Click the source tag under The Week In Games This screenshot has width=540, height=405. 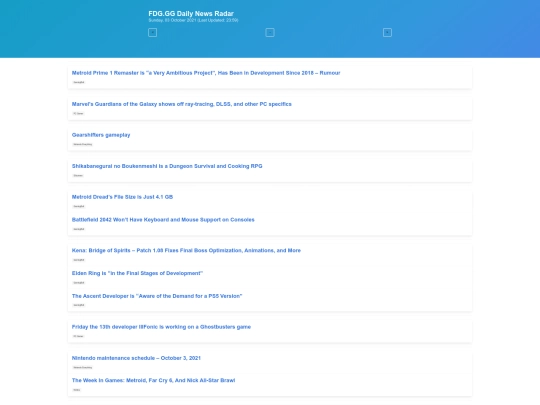(76, 390)
